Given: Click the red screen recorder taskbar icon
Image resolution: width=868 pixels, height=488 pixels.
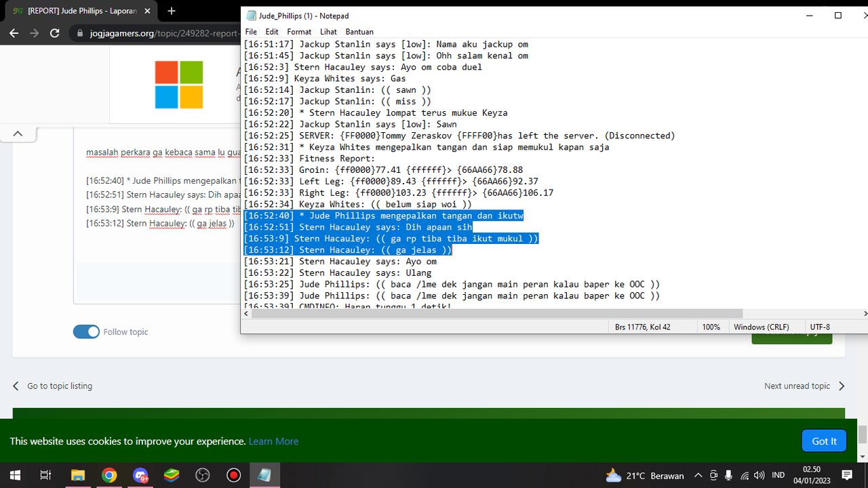Looking at the screenshot, I should click(234, 475).
